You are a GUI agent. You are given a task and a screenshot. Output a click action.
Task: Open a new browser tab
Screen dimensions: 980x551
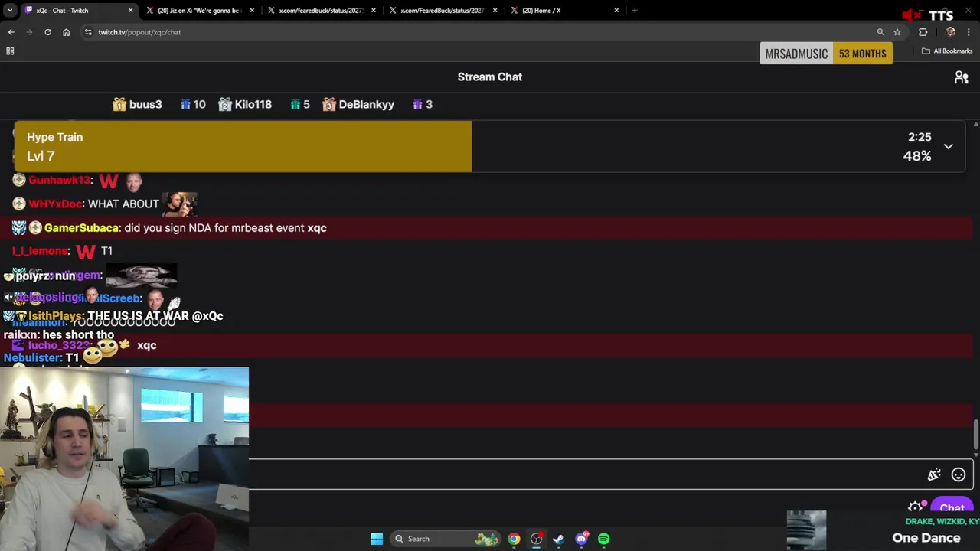click(x=635, y=11)
